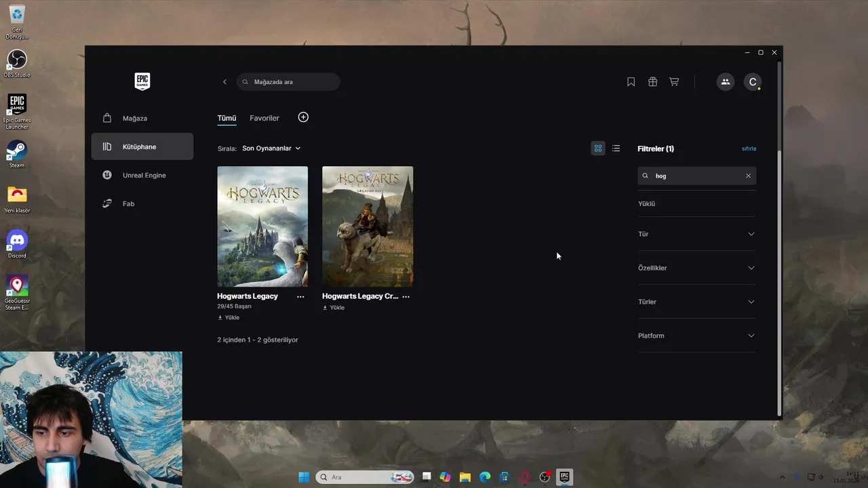The height and width of the screenshot is (488, 868).
Task: Expand the Platform filter section
Action: pyautogui.click(x=696, y=335)
